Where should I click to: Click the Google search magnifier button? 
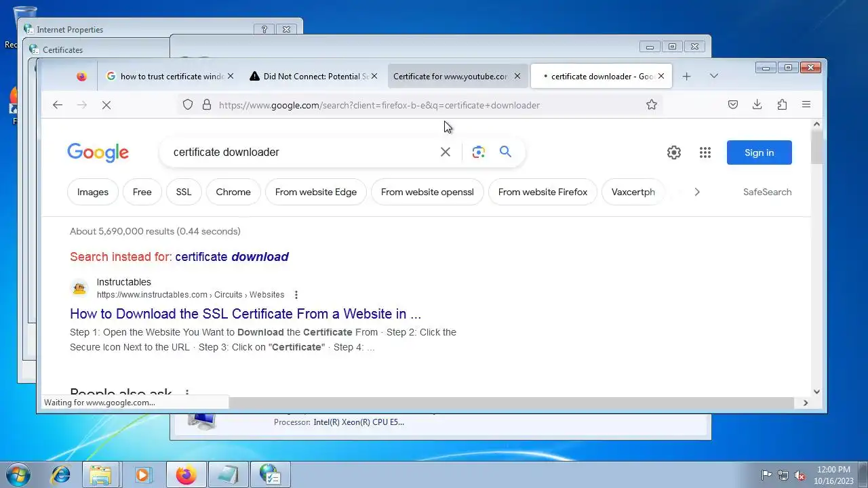point(505,152)
